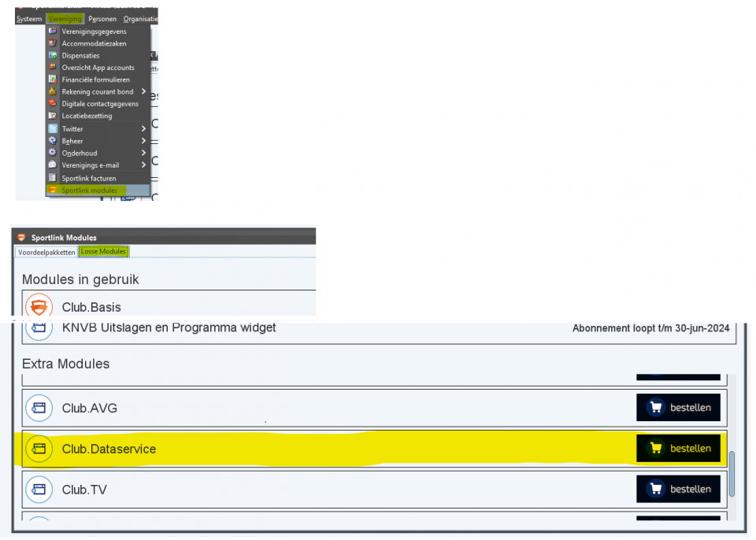Image resolution: width=756 pixels, height=540 pixels.
Task: Click the modules list vertical scrollbar
Action: click(734, 472)
